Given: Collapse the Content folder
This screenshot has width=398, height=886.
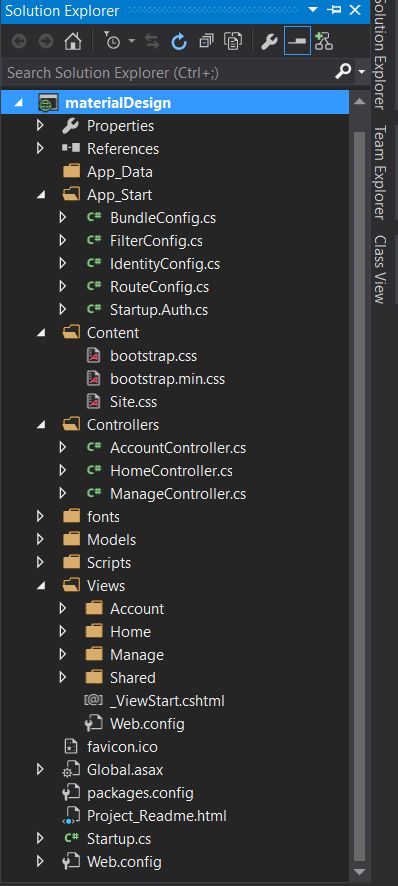Looking at the screenshot, I should [40, 333].
